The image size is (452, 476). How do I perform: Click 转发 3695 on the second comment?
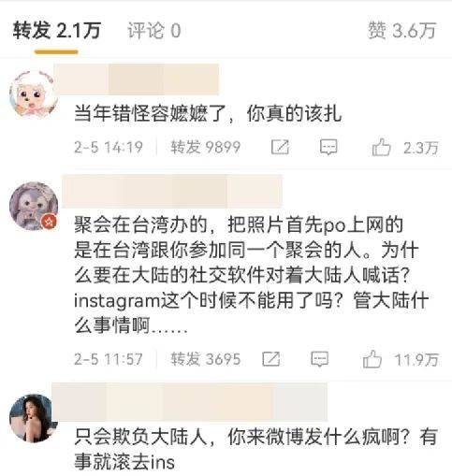click(206, 359)
